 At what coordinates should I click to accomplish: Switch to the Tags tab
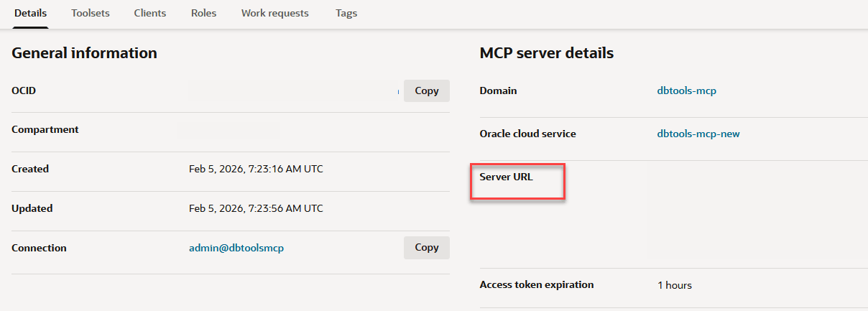pos(346,13)
